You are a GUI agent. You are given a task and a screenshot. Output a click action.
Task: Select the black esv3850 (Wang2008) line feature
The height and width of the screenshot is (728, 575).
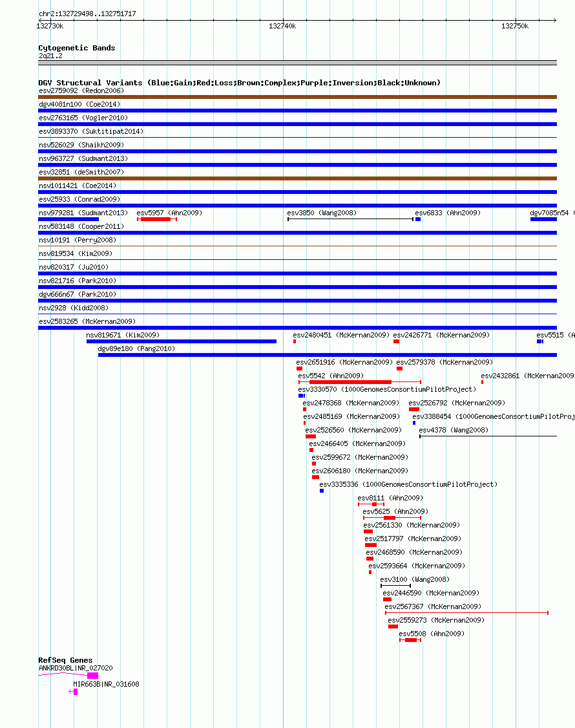point(350,219)
